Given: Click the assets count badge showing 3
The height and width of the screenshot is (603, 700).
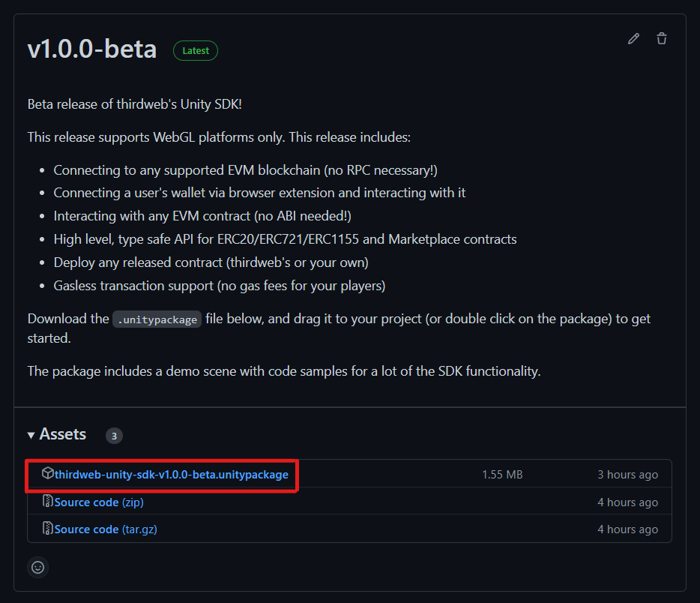Looking at the screenshot, I should point(113,436).
